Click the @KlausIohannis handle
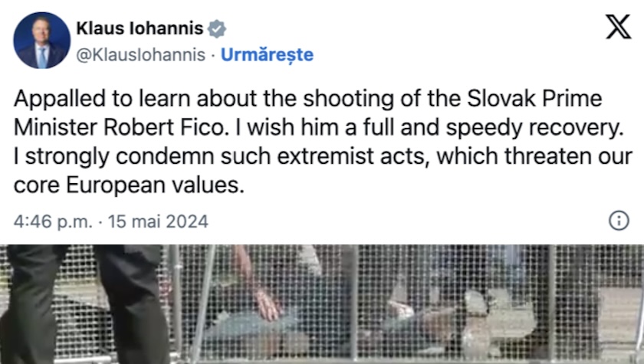The width and height of the screenshot is (644, 364). [140, 54]
